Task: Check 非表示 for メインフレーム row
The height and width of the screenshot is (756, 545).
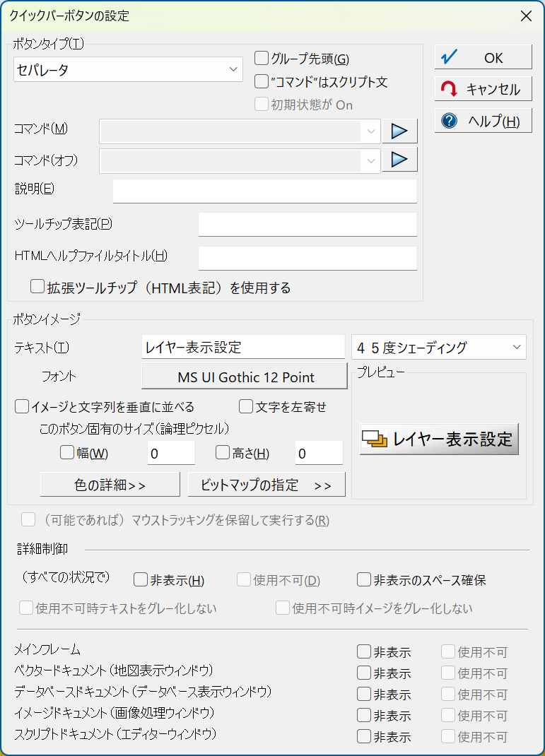Action: (364, 652)
